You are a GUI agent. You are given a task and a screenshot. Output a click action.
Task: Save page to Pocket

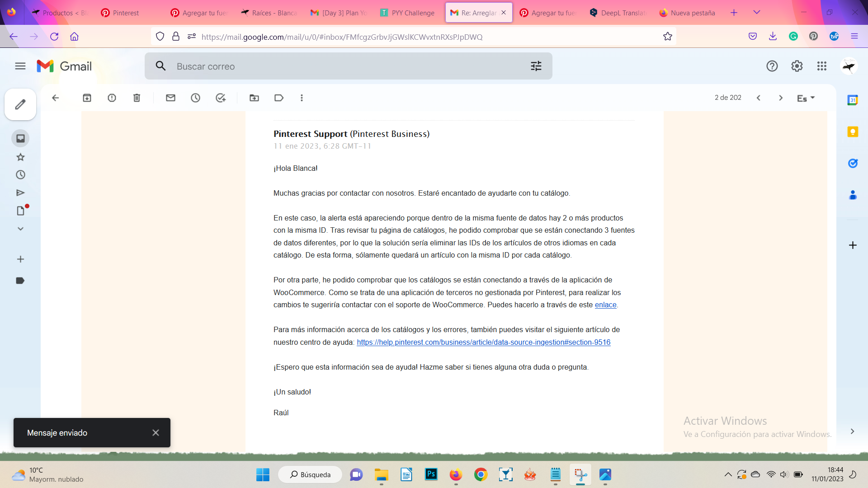pyautogui.click(x=752, y=36)
